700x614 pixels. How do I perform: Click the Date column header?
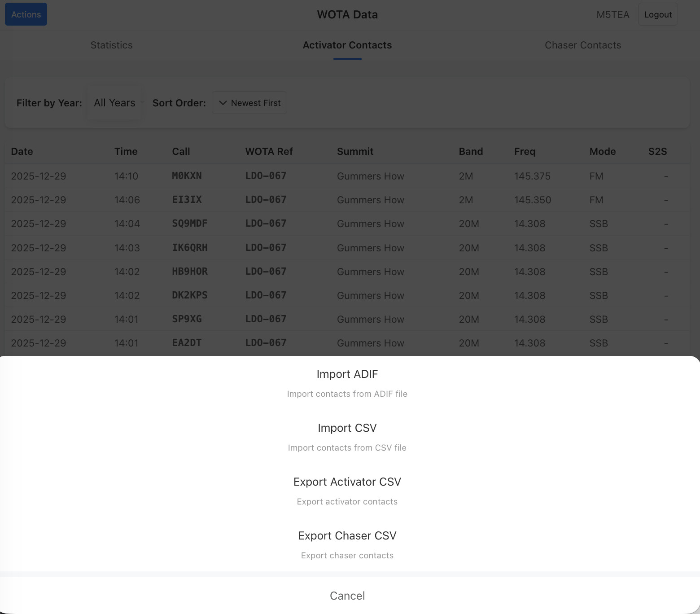(x=22, y=151)
